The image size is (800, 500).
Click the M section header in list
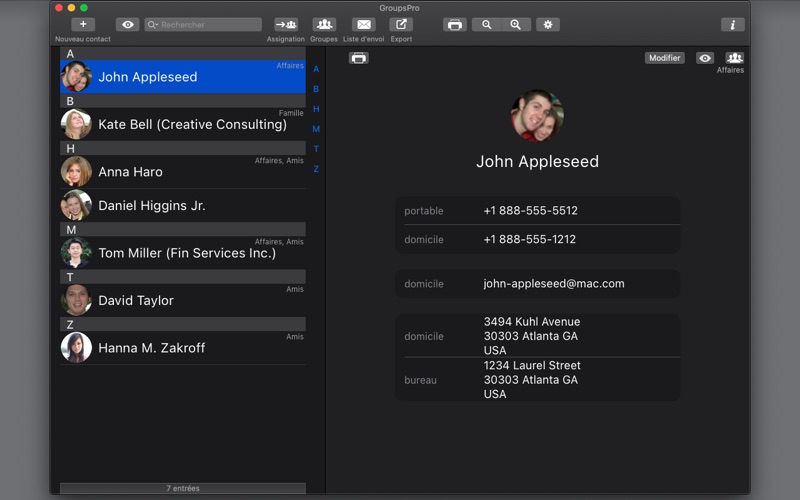click(183, 230)
